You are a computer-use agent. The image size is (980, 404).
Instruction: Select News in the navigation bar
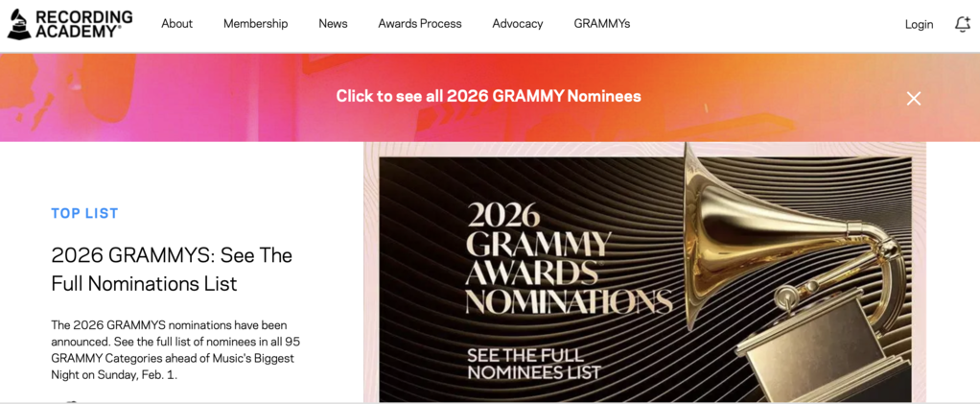[333, 24]
